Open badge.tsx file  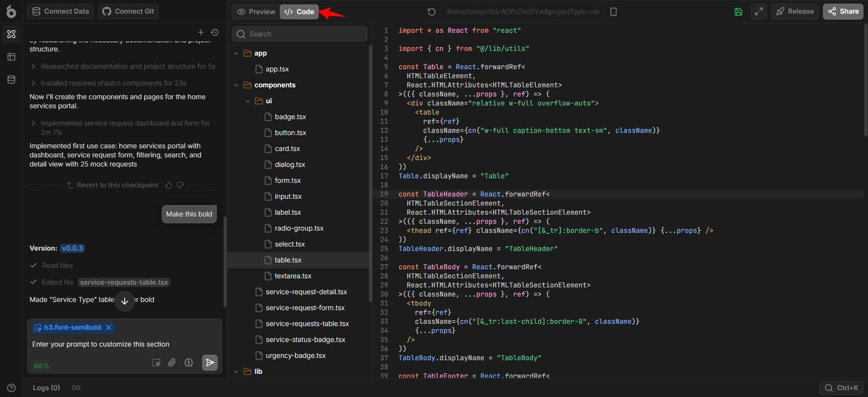298,117
